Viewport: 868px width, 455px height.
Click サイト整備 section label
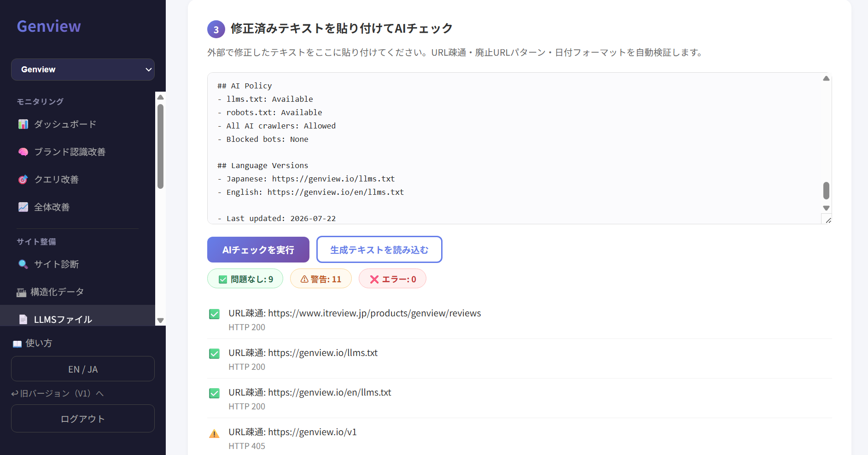(x=36, y=242)
